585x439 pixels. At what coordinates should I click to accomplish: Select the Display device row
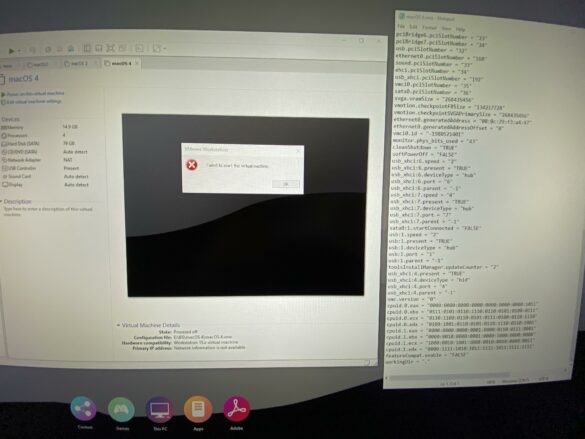pyautogui.click(x=45, y=185)
